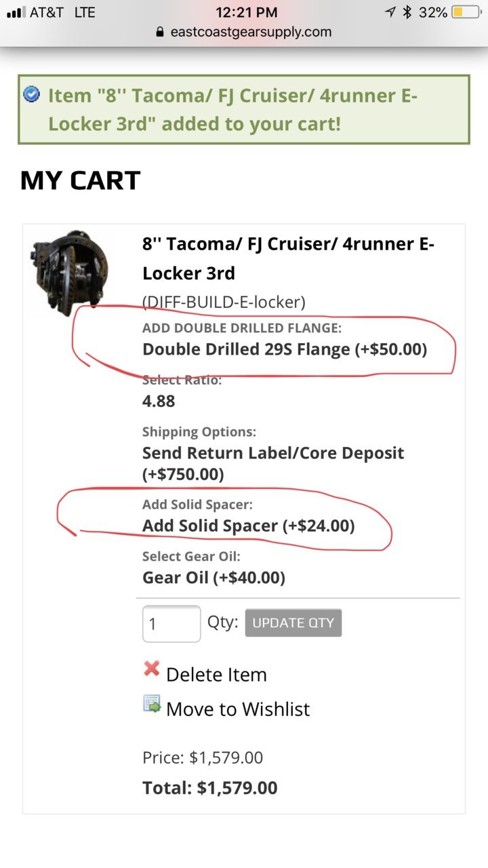Tap the padlock icon in address bar
This screenshot has width=488, height=868.
point(160,31)
